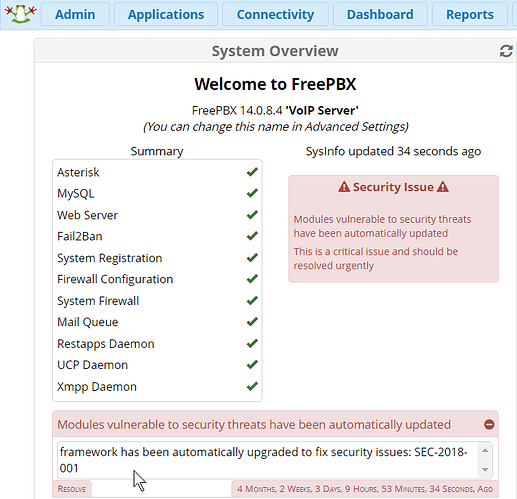Click the Resolve button
This screenshot has height=499, width=517.
click(x=72, y=489)
